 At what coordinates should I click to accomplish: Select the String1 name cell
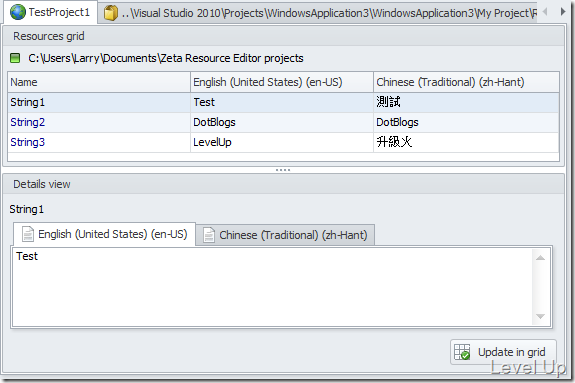coord(99,102)
